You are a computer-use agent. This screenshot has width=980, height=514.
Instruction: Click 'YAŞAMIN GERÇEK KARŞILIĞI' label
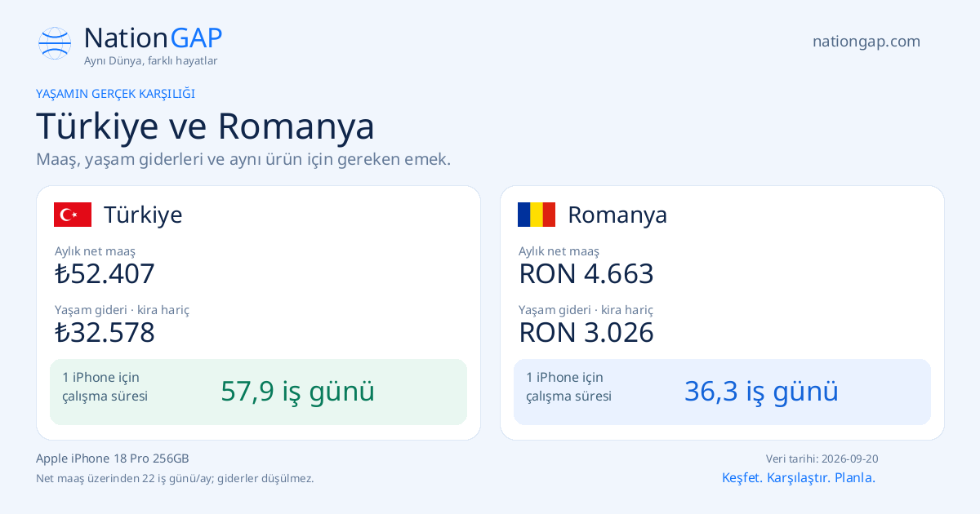pos(115,94)
